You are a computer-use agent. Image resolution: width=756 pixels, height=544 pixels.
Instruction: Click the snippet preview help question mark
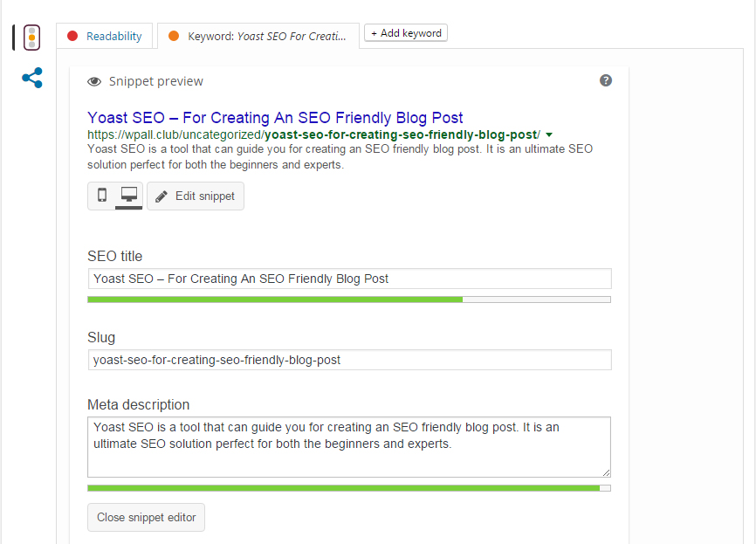[606, 80]
